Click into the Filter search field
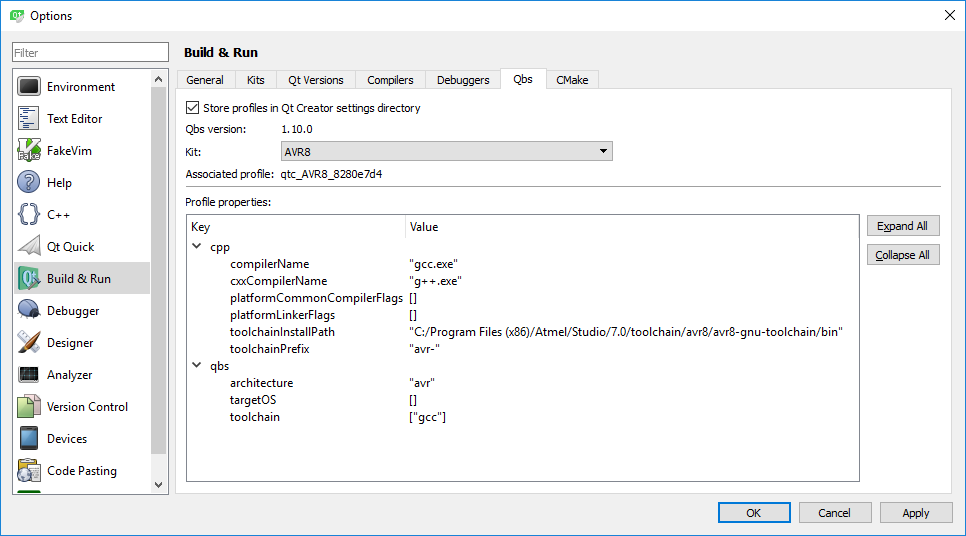 91,53
